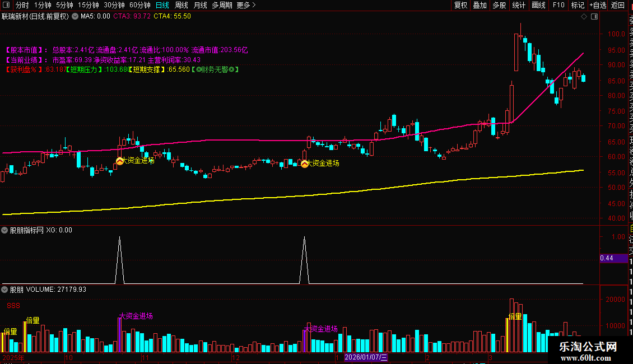Click the SSS label in volume panel
This screenshot has height=364, width=633.
click(x=13, y=306)
